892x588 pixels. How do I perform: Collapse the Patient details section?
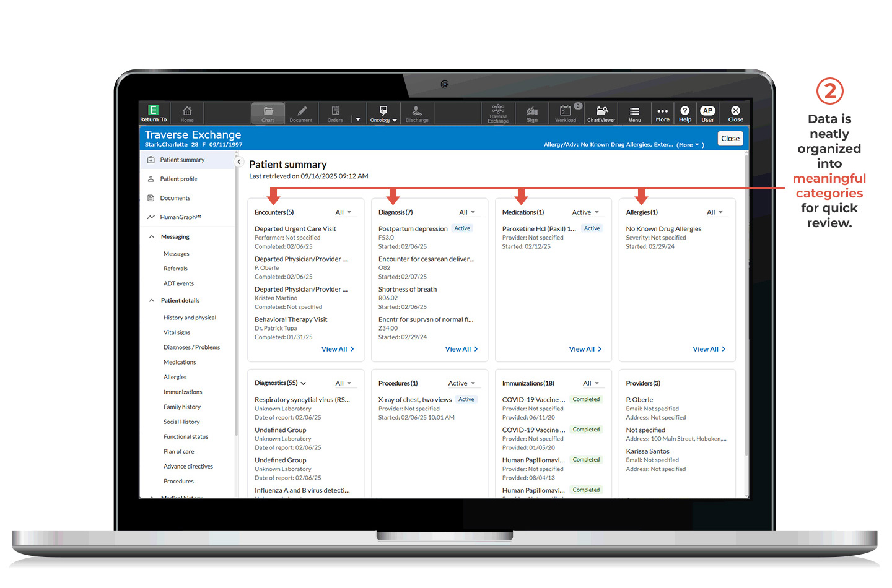[x=152, y=300]
